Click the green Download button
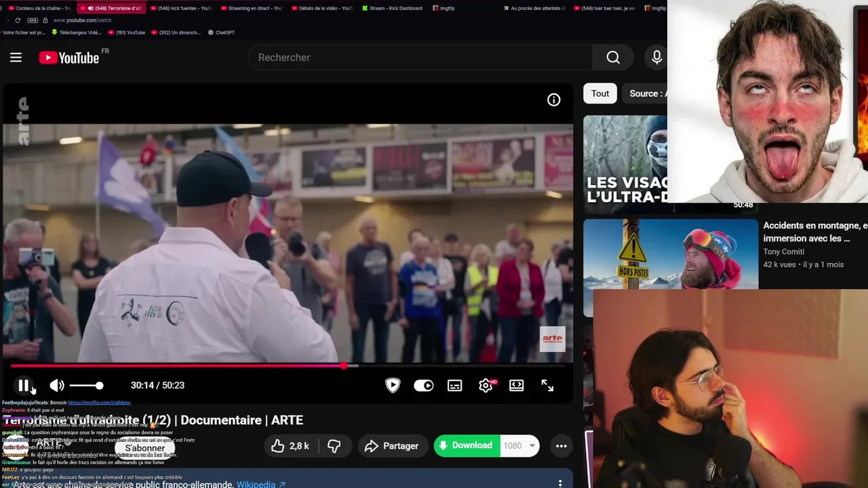 coord(467,445)
